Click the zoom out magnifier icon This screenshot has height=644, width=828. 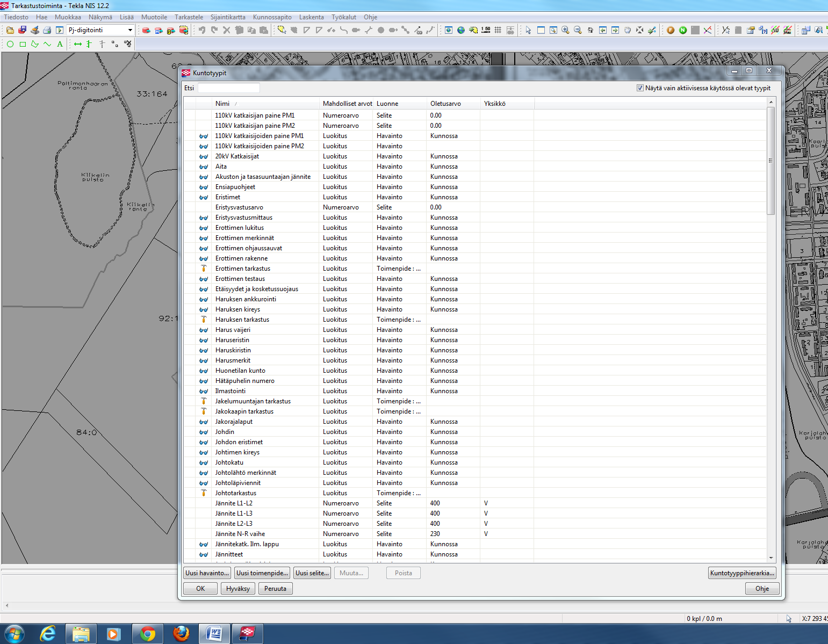(578, 30)
